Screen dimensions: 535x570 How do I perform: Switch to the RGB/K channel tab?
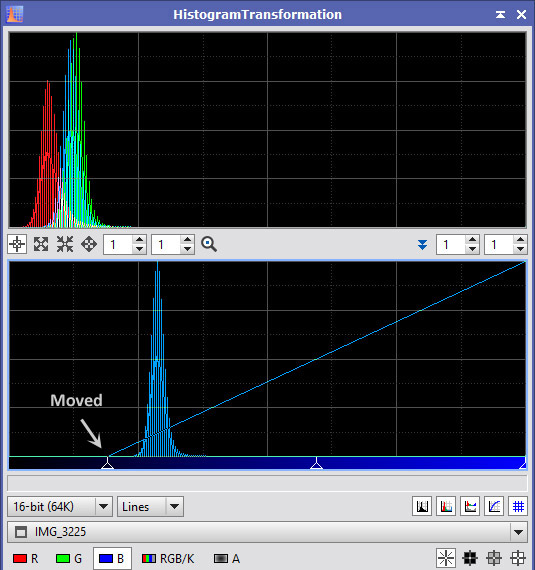click(x=168, y=558)
